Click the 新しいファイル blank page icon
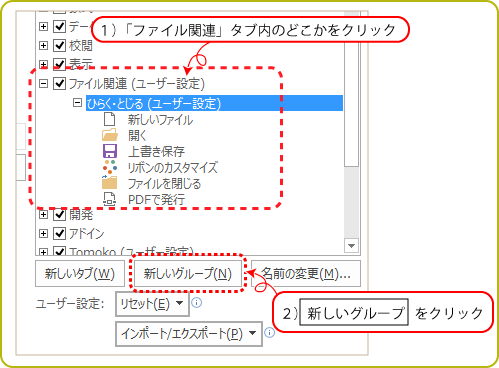 point(109,119)
